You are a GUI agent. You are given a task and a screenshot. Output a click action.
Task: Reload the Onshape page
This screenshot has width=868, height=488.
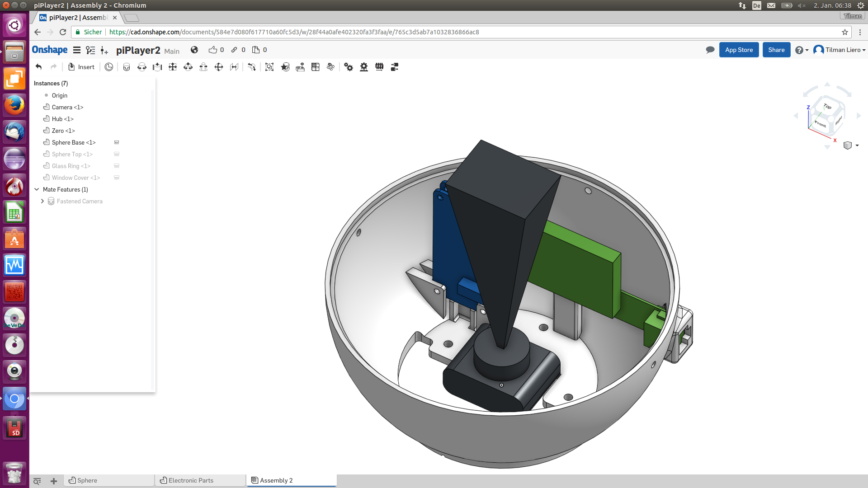click(x=63, y=32)
